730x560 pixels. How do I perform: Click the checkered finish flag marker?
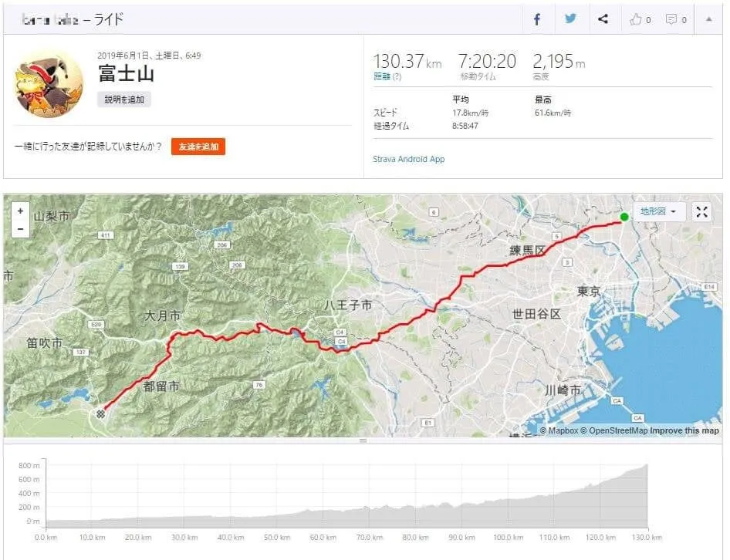point(100,413)
